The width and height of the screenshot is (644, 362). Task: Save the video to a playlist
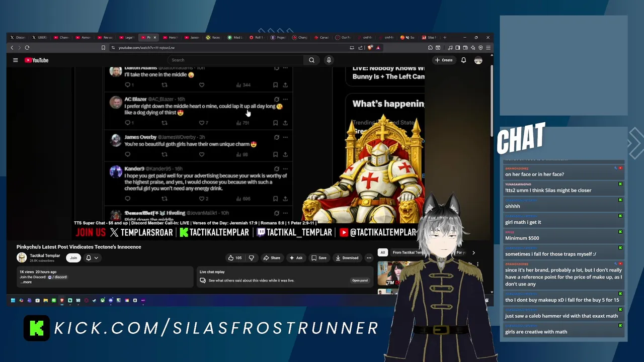(319, 258)
